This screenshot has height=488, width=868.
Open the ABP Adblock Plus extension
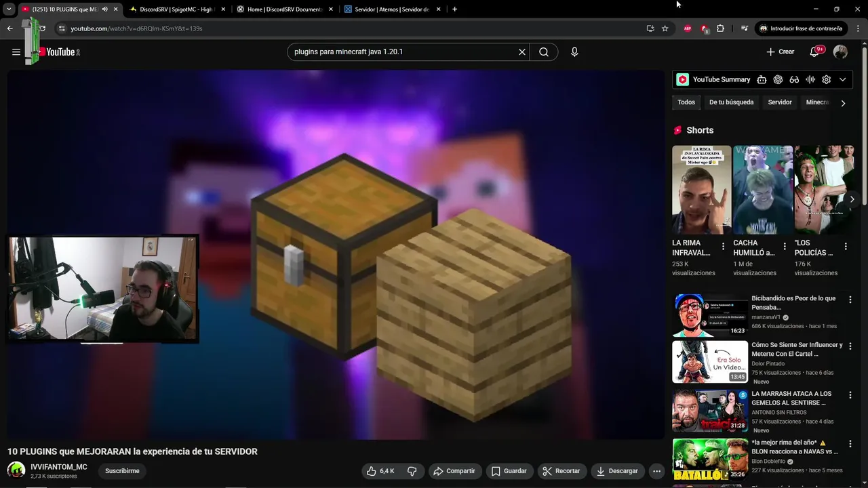pyautogui.click(x=688, y=28)
